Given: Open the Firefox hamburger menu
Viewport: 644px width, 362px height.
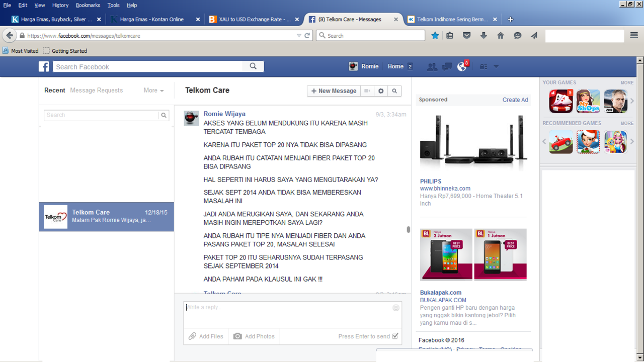Looking at the screenshot, I should (634, 36).
